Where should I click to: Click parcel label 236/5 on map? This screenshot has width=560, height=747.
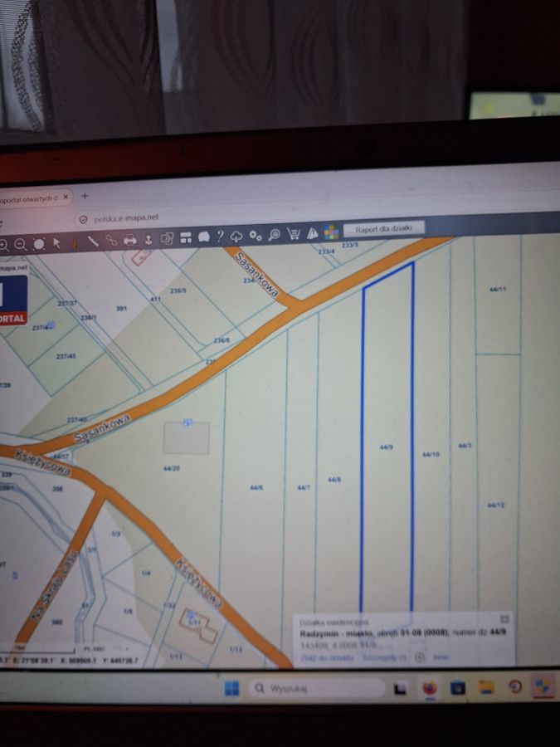[178, 290]
